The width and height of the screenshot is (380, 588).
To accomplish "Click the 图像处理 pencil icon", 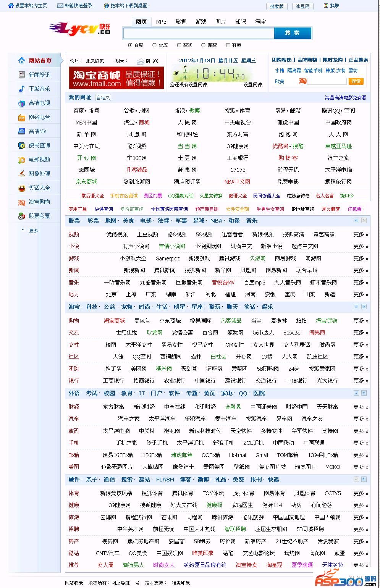I will click(x=22, y=173).
